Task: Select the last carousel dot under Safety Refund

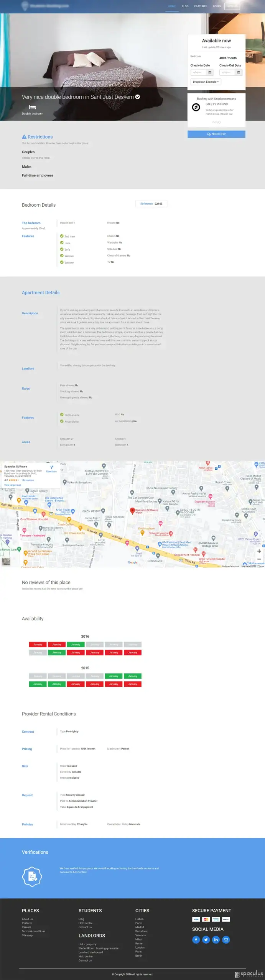Action: click(x=219, y=122)
